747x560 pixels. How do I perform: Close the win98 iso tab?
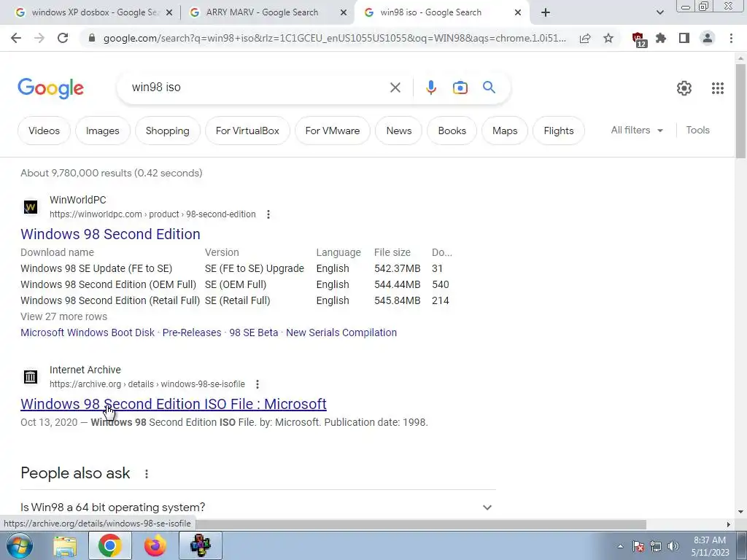tap(518, 13)
